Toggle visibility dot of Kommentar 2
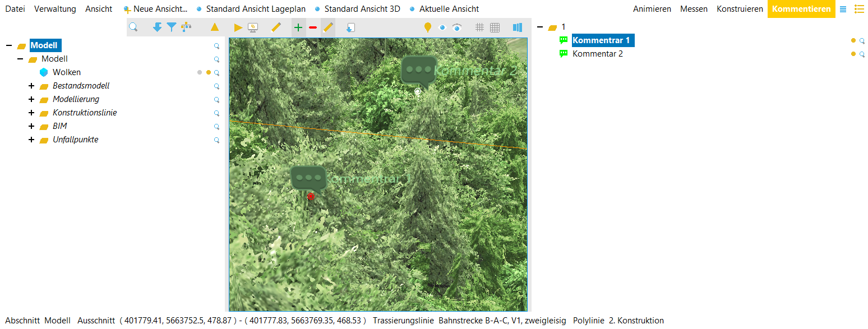 [x=853, y=54]
